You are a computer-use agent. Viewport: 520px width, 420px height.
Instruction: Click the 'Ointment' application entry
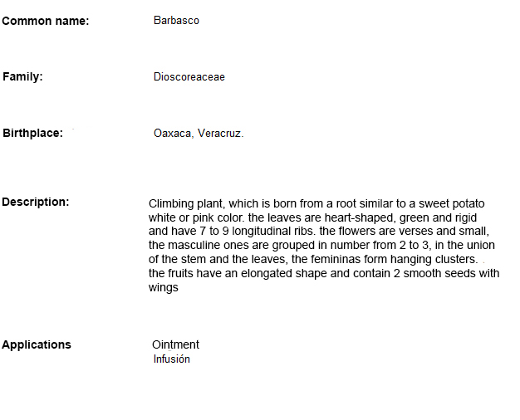[x=175, y=344]
